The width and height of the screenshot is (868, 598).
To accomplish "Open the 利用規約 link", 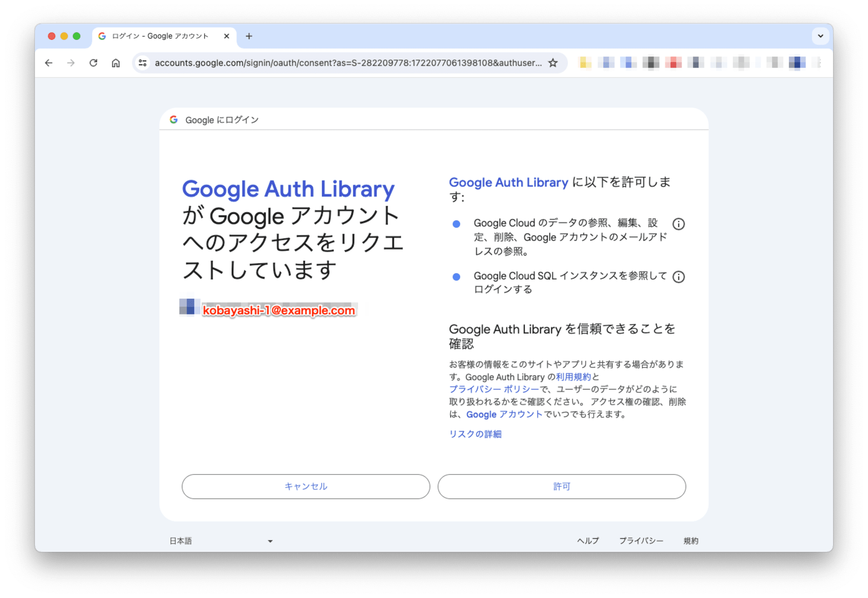I will coord(573,377).
